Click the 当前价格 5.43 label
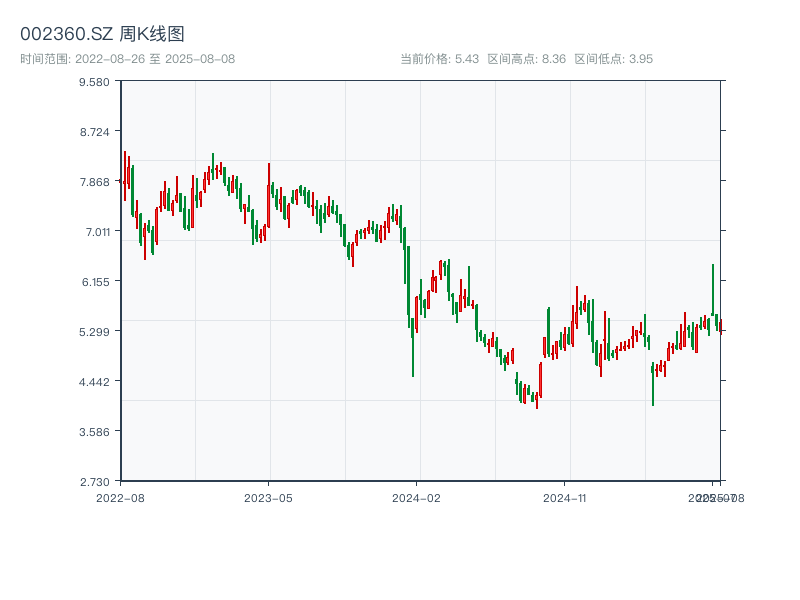The height and width of the screenshot is (600, 800). click(439, 59)
